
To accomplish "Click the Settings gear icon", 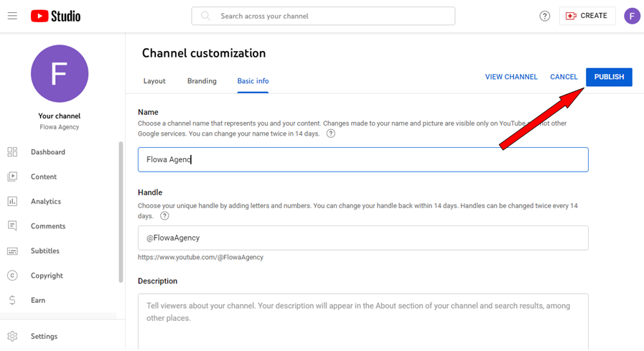I will tap(12, 336).
